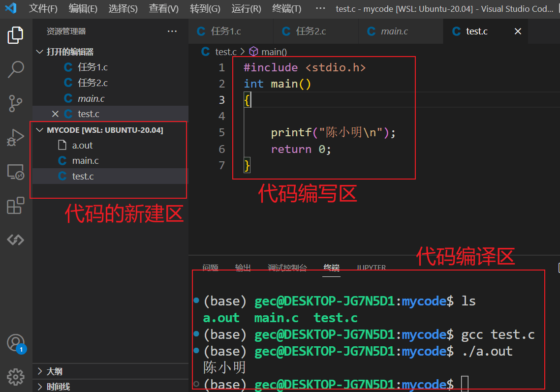Click the gcc test.c command in terminal
The height and width of the screenshot is (392, 560).
tap(498, 335)
